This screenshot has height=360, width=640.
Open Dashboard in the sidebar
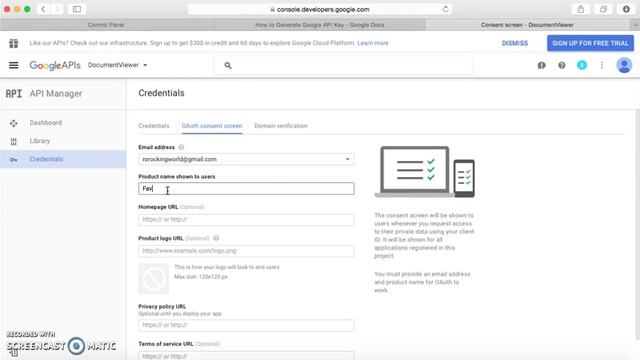[63, 123]
